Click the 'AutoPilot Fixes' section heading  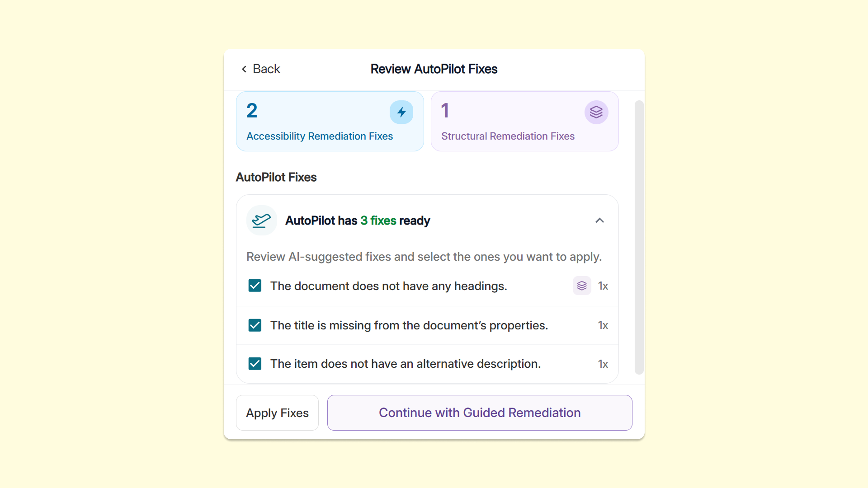point(276,177)
